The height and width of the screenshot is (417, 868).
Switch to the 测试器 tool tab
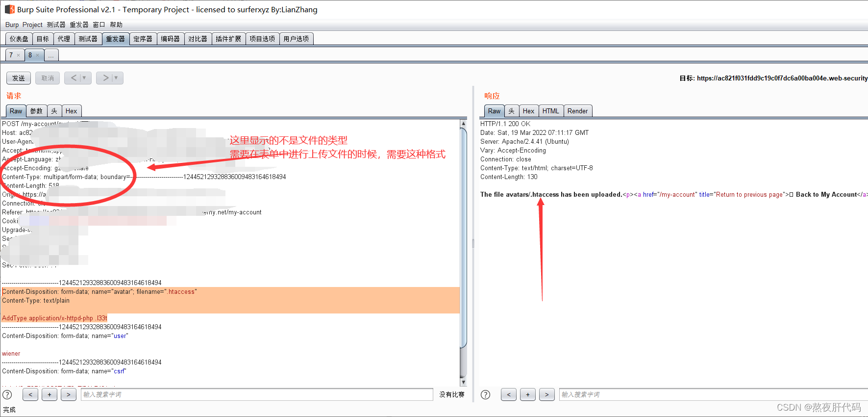[x=88, y=39]
